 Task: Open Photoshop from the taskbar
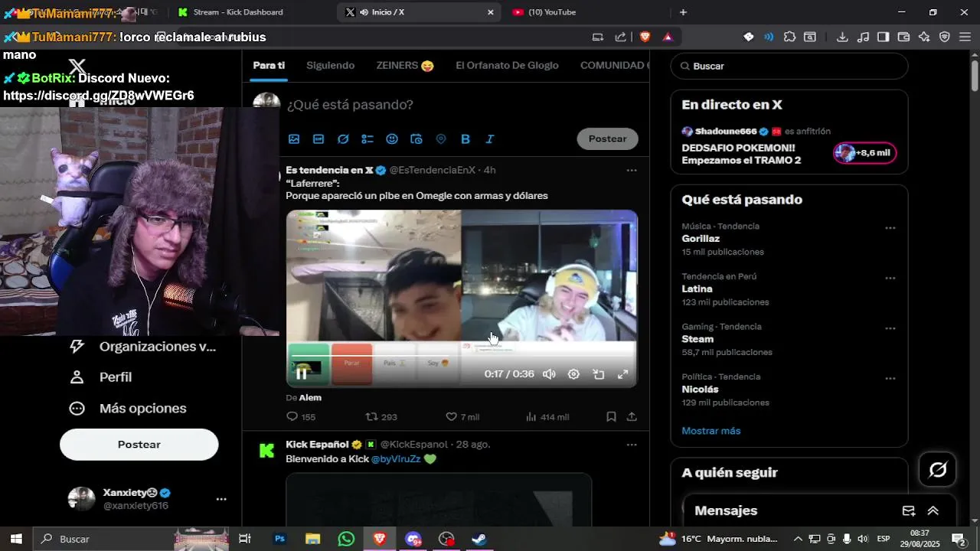[279, 539]
